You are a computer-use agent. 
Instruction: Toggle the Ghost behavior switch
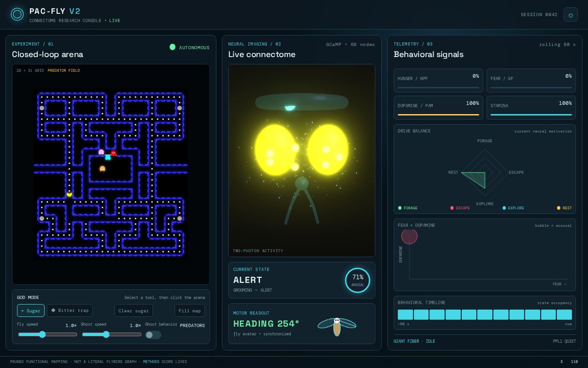pyautogui.click(x=153, y=335)
